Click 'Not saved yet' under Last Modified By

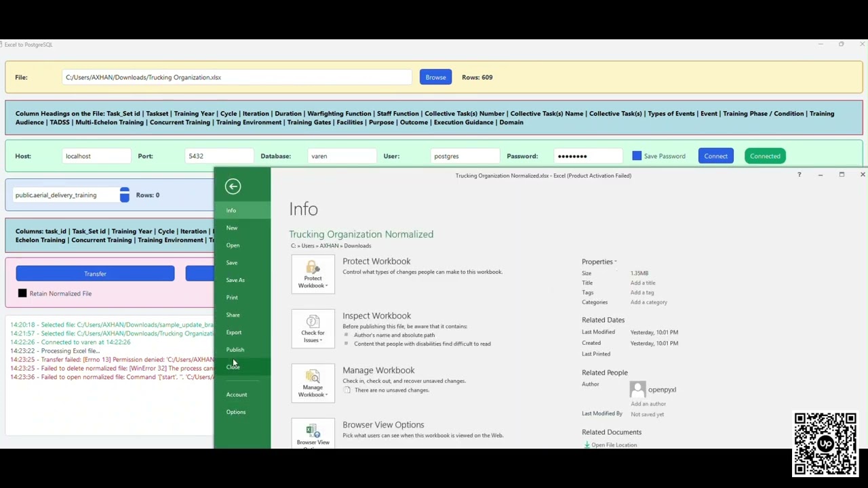647,414
